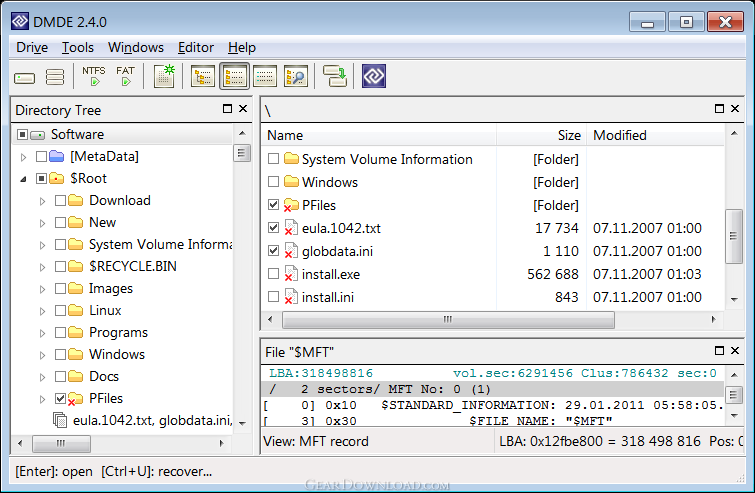Click the dotted-lines panel toolbar icon
This screenshot has width=755, height=493.
pyautogui.click(x=265, y=76)
